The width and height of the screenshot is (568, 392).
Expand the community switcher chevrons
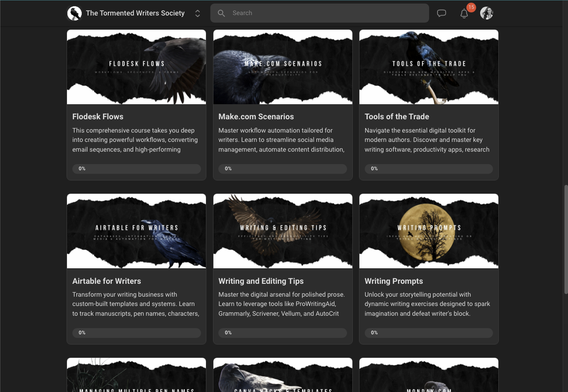(197, 13)
